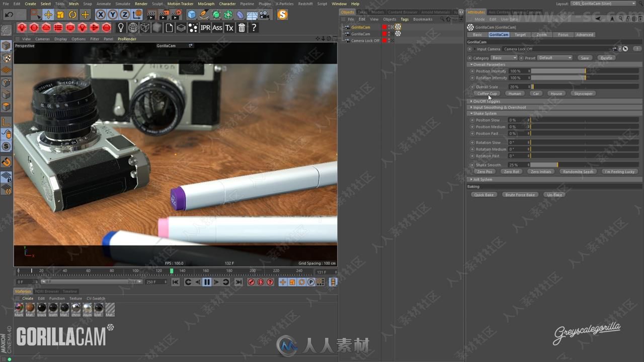Click the question mark help toolbar icon
Viewport: 644px width, 362px height.
coord(254,28)
